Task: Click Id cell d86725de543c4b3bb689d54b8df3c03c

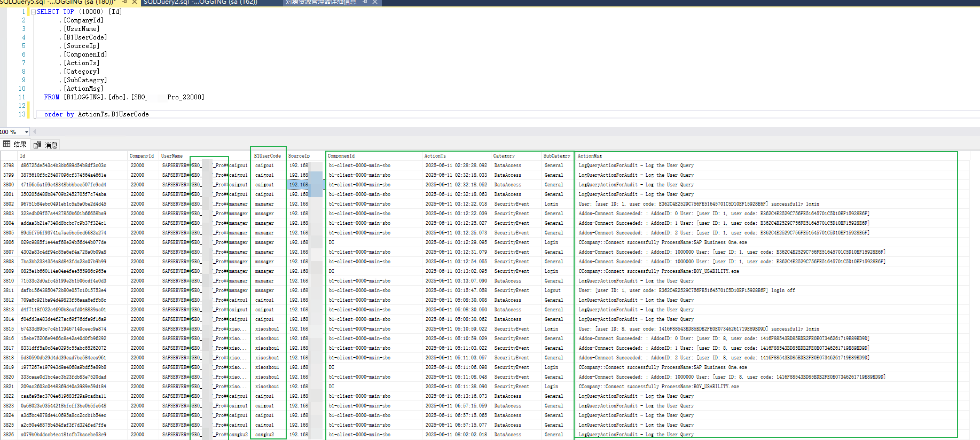Action: (73, 166)
